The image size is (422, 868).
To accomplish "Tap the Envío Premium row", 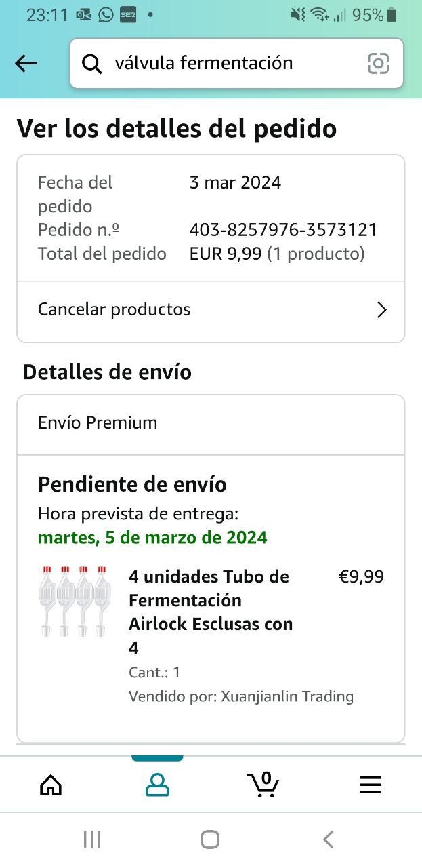I will 211,423.
